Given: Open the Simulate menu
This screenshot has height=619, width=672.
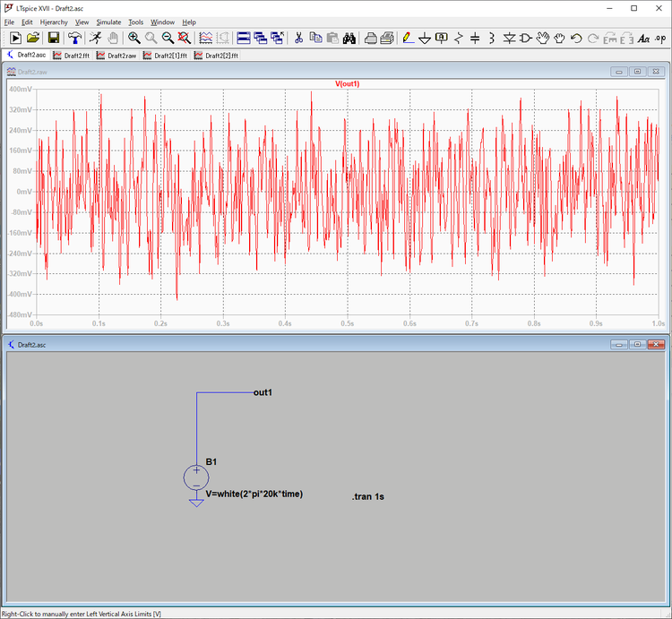Looking at the screenshot, I should [108, 21].
